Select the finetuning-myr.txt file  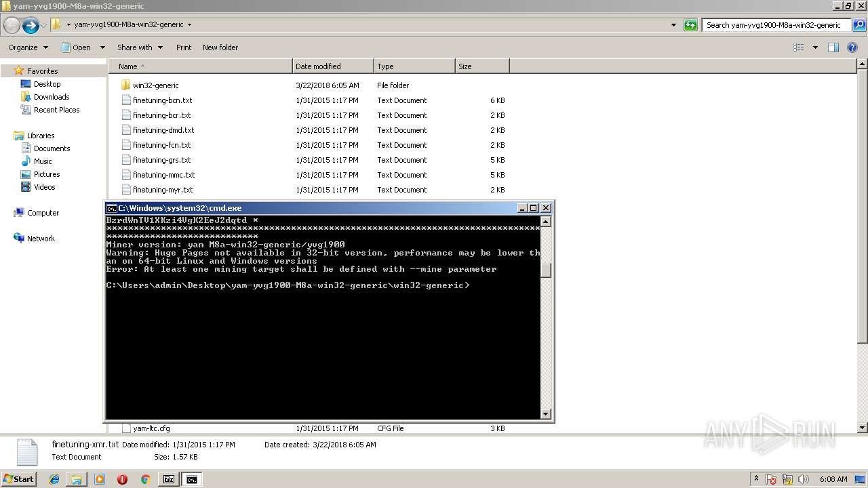tap(163, 190)
